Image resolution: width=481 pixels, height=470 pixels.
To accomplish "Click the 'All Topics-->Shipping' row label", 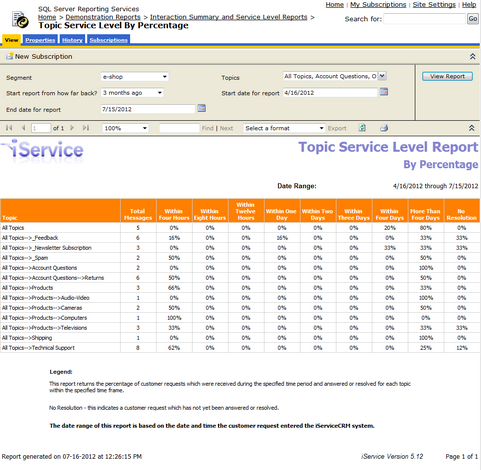I will [x=27, y=338].
